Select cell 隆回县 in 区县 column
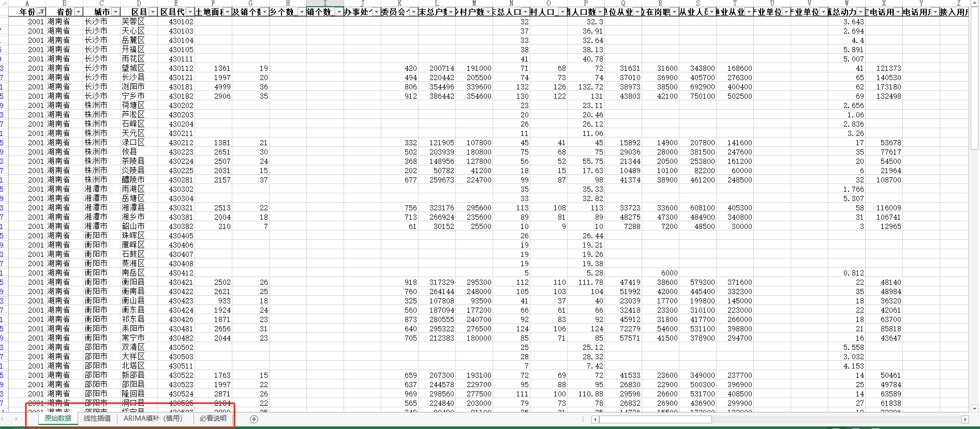Viewport: 980px width, 429px height. pyautogui.click(x=139, y=394)
